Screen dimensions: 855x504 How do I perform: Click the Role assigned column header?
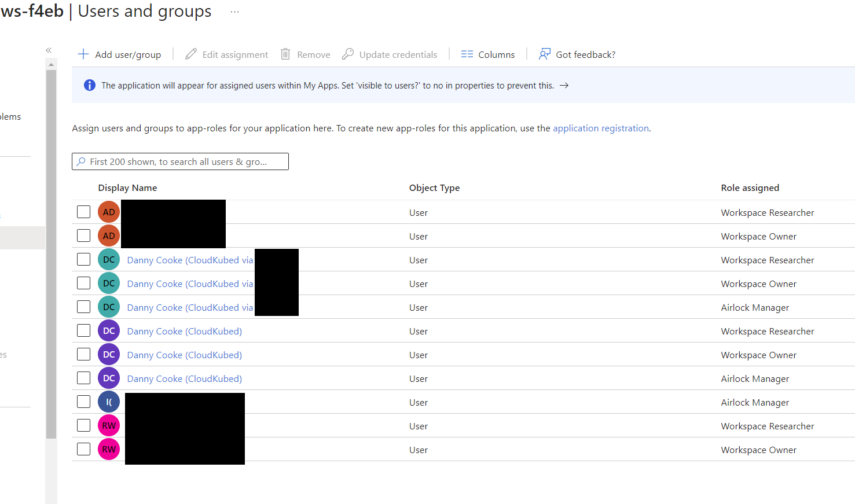[x=750, y=187]
